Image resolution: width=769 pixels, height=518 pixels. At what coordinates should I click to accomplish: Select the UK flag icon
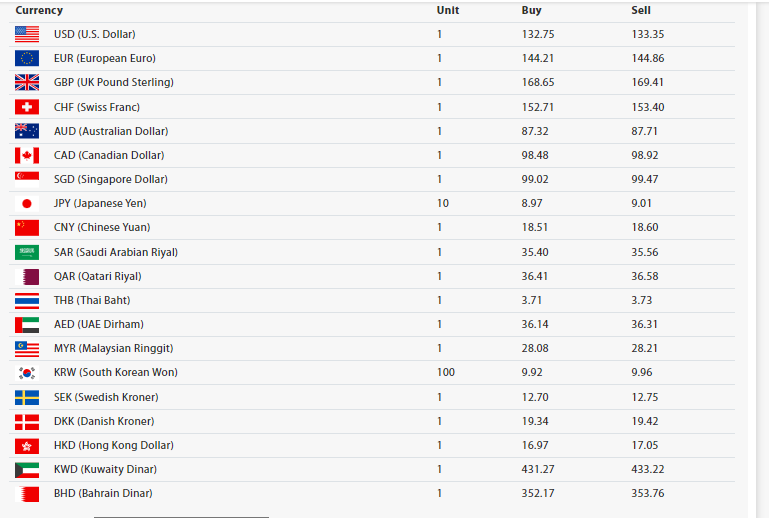click(x=27, y=82)
